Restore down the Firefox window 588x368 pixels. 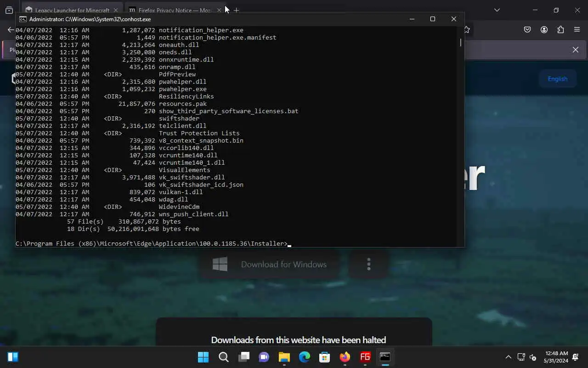[x=556, y=10]
